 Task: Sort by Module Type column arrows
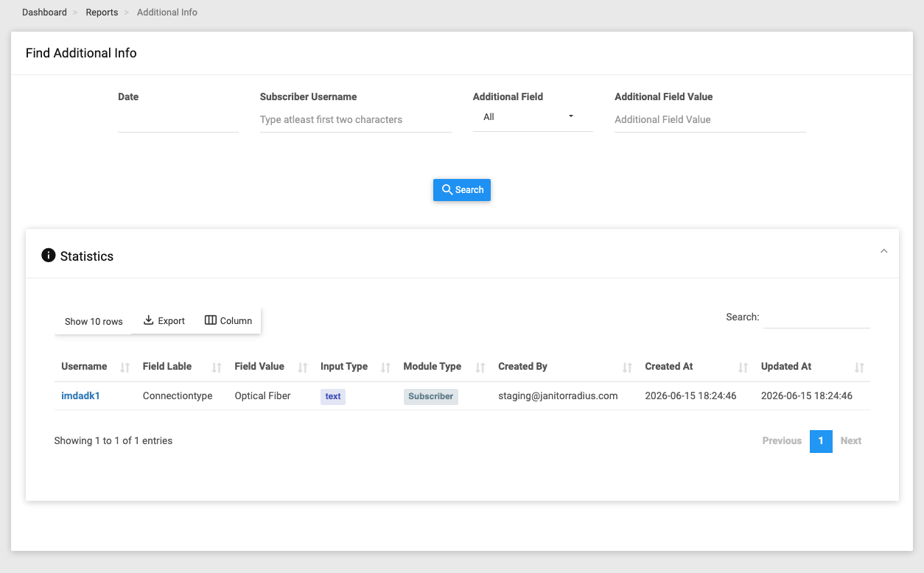[x=480, y=367]
